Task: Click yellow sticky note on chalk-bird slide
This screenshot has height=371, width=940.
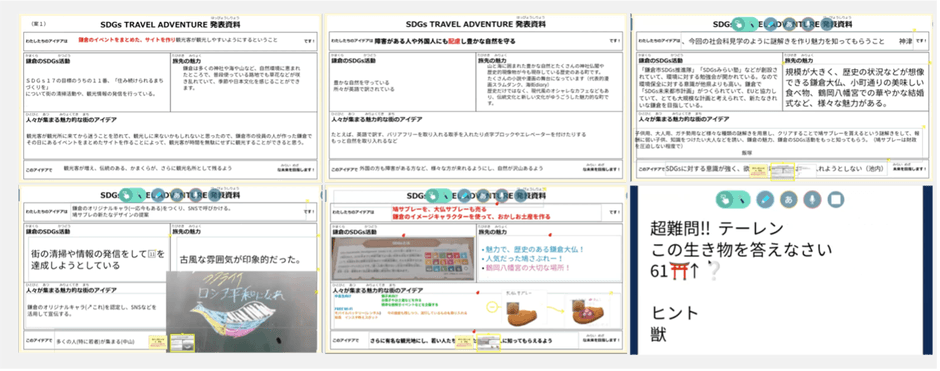Action: click(x=158, y=343)
